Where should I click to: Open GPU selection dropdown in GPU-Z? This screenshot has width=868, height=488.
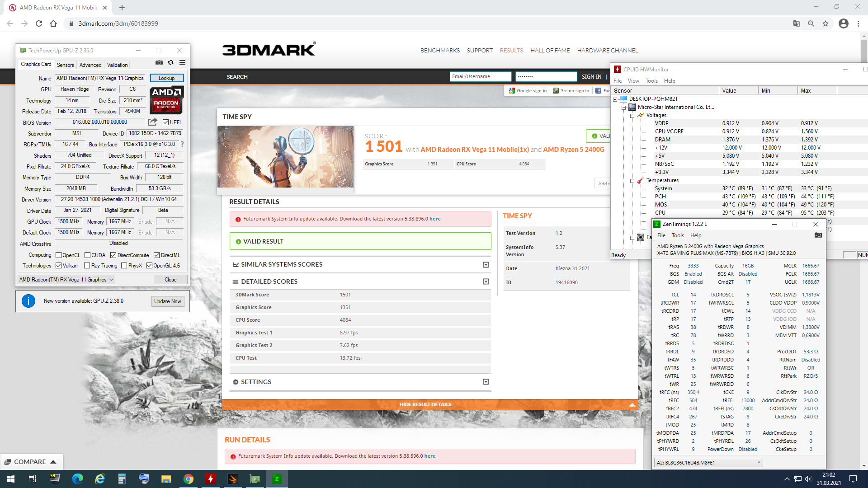pos(66,280)
